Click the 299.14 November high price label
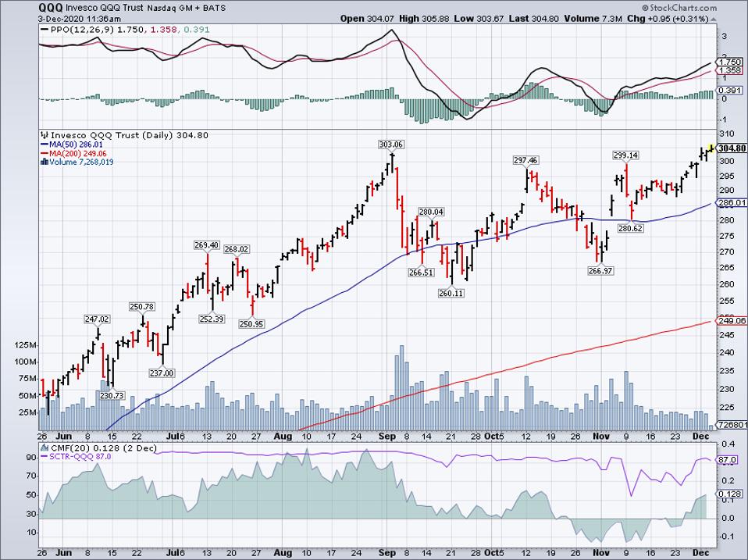 626,155
